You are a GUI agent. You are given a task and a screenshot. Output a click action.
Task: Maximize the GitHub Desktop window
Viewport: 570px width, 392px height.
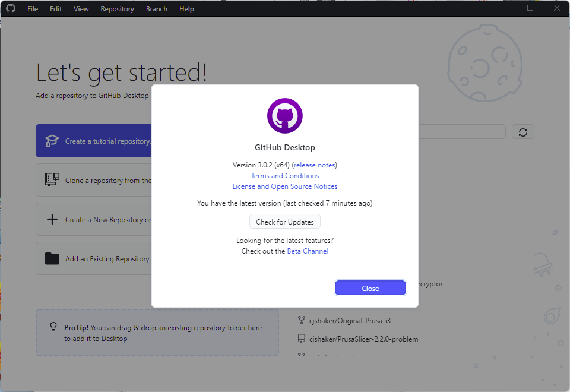[x=530, y=8]
